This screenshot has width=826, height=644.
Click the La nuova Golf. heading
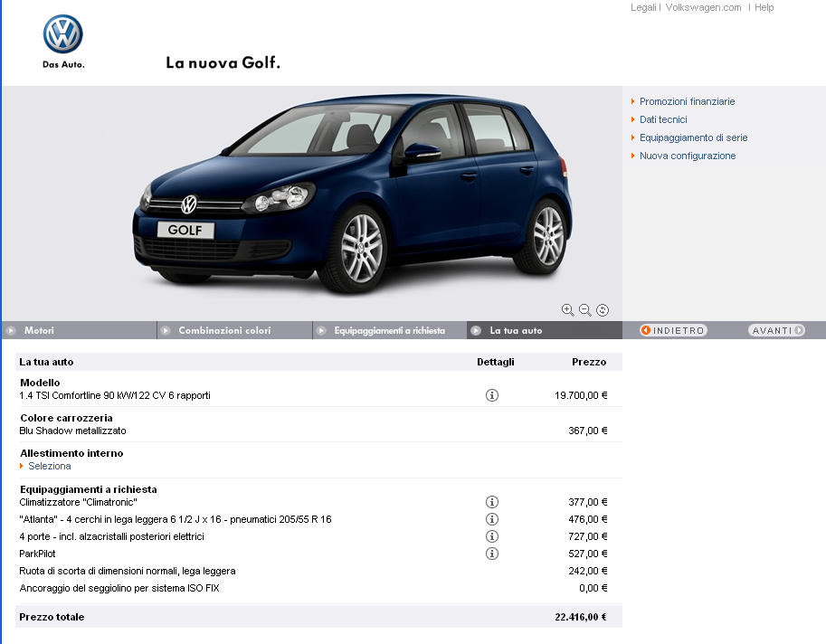pyautogui.click(x=223, y=62)
